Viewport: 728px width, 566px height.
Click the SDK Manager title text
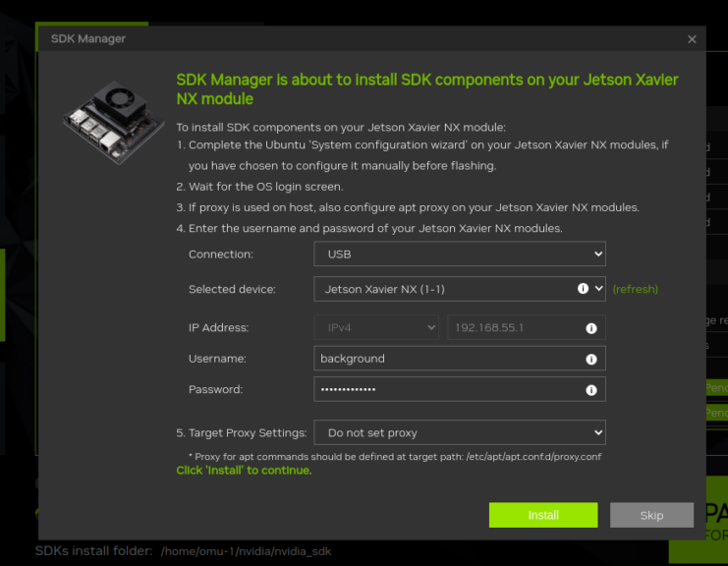(88, 39)
